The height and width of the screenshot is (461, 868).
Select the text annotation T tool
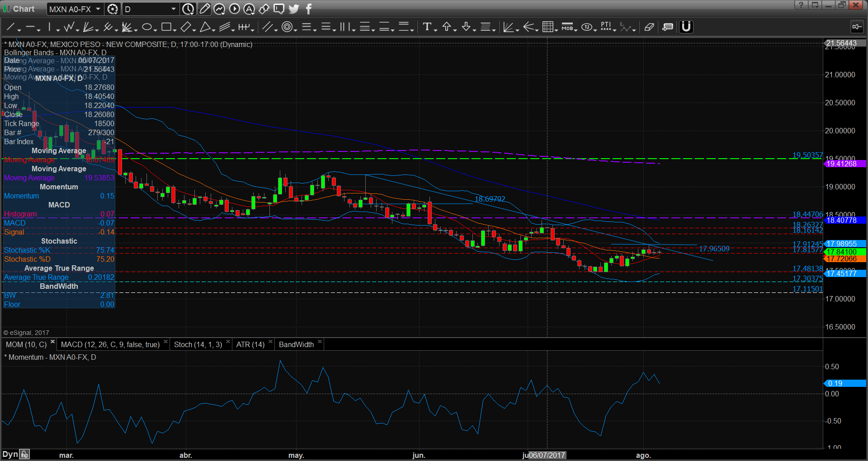tap(427, 27)
